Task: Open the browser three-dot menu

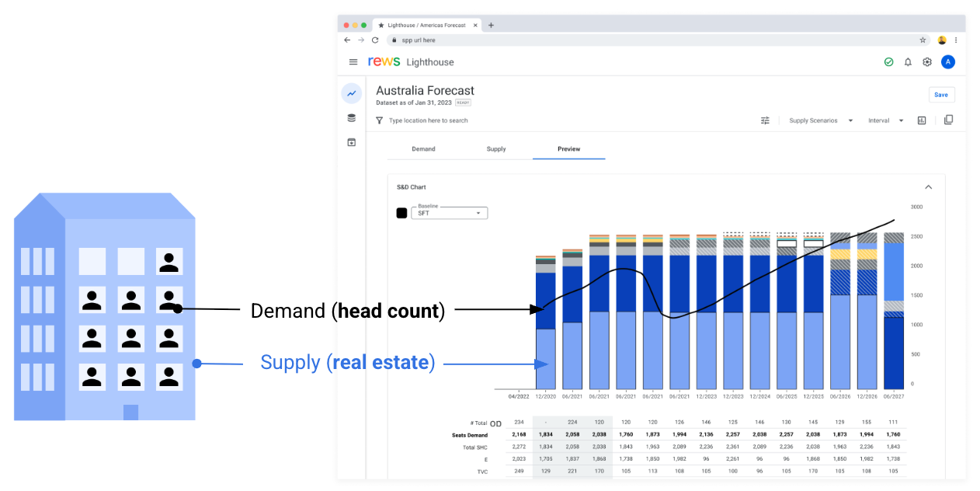Action: [x=956, y=40]
